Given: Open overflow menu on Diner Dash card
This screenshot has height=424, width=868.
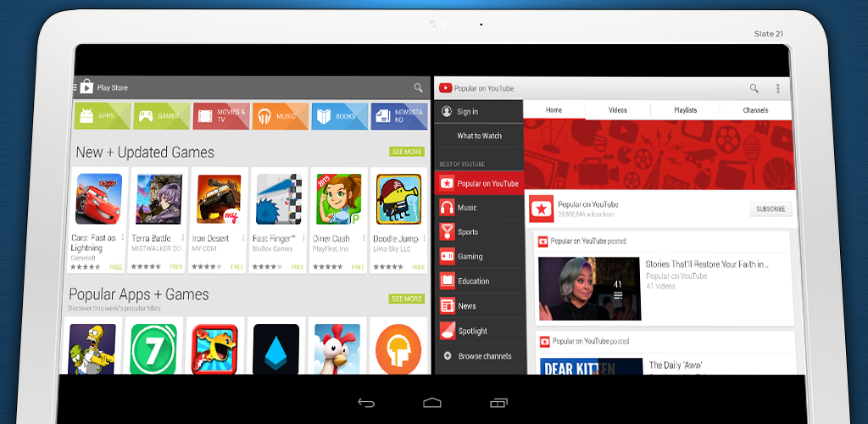Looking at the screenshot, I should coord(364,238).
